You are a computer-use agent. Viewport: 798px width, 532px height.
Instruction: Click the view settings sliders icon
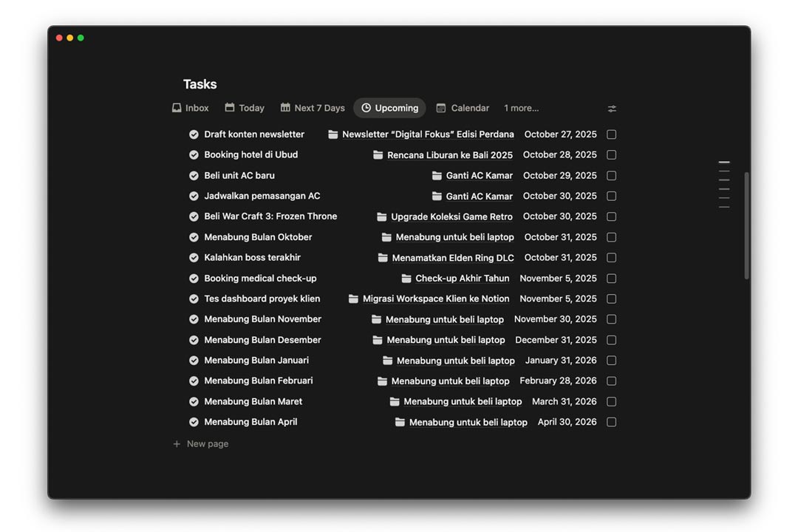tap(612, 109)
